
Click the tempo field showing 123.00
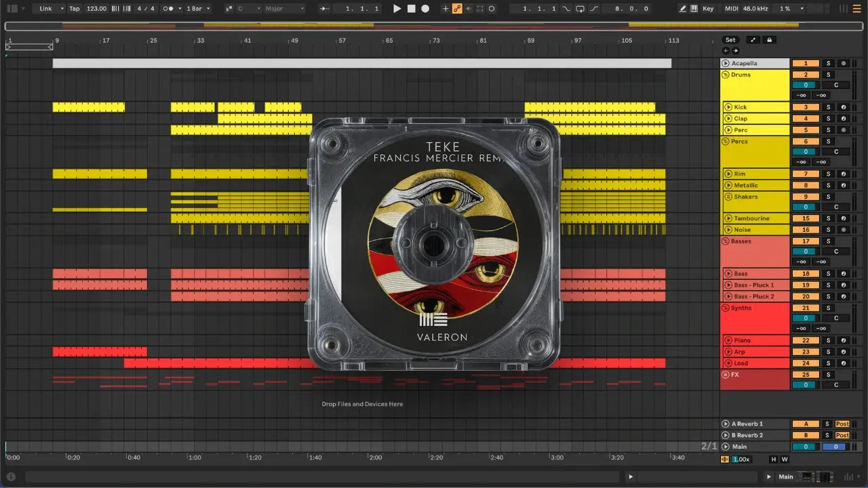pos(96,9)
